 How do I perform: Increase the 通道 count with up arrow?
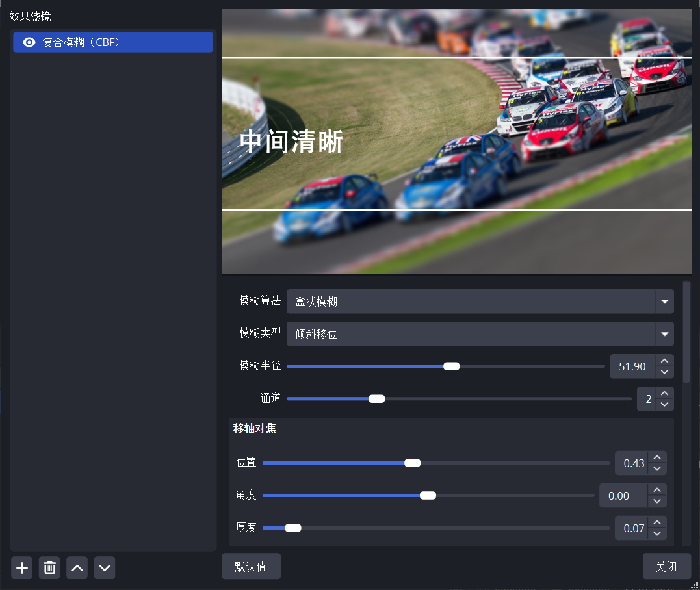click(664, 394)
